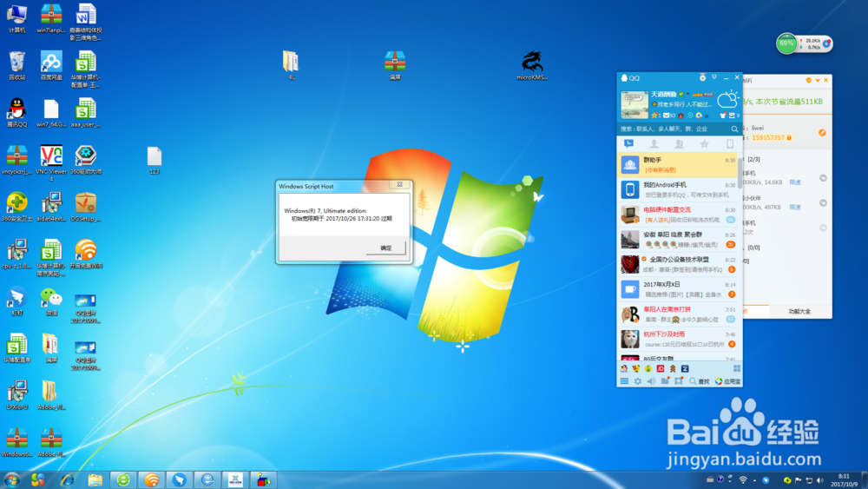This screenshot has height=489, width=868.
Task: Open 360驱动大师 desktop shortcut
Action: tap(85, 160)
